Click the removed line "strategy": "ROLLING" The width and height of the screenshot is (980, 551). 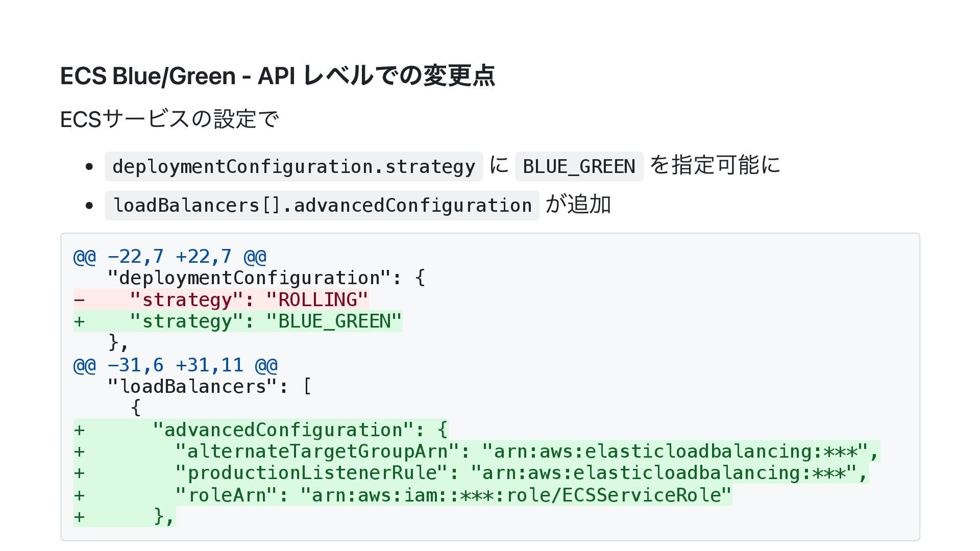click(x=221, y=299)
